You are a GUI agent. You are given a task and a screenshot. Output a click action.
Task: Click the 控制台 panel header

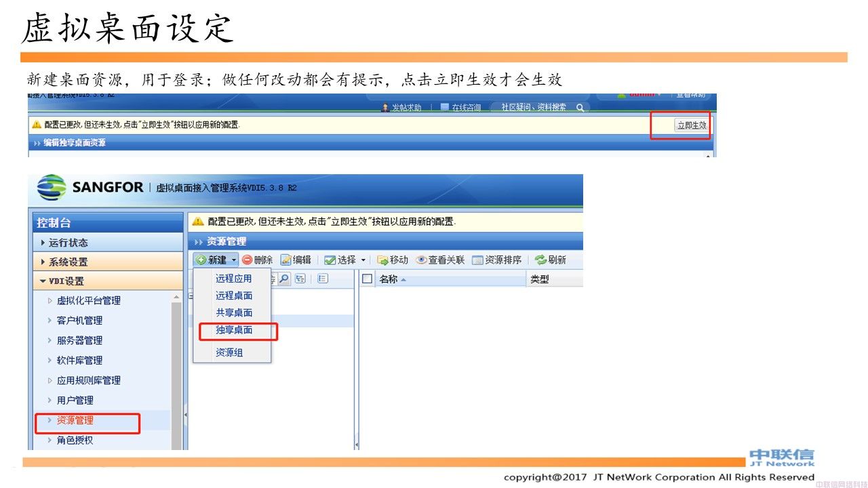[108, 222]
